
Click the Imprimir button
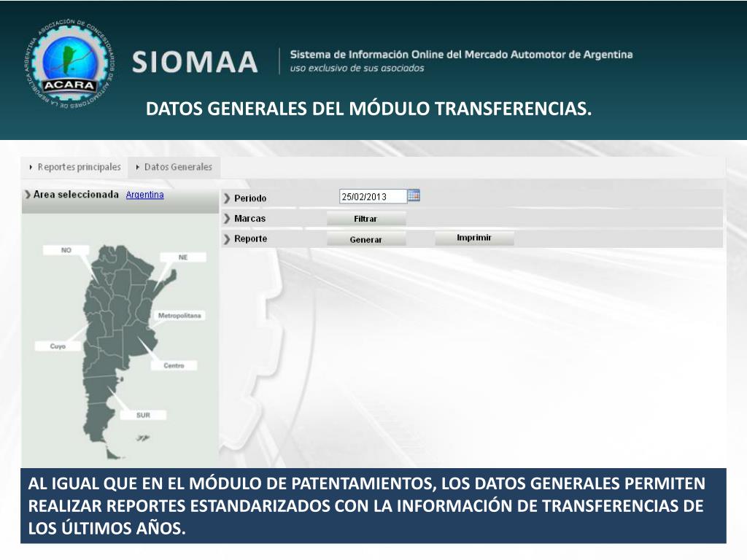point(474,238)
